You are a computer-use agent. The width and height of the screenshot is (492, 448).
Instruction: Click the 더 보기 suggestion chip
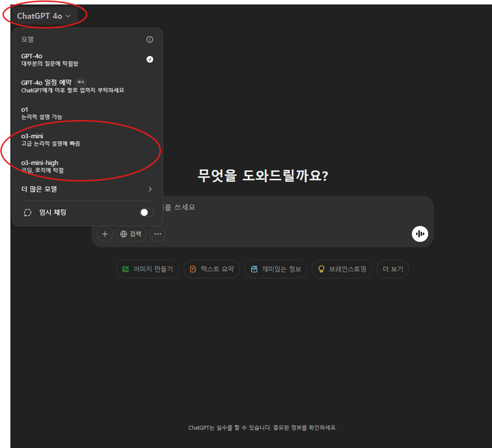pos(393,269)
